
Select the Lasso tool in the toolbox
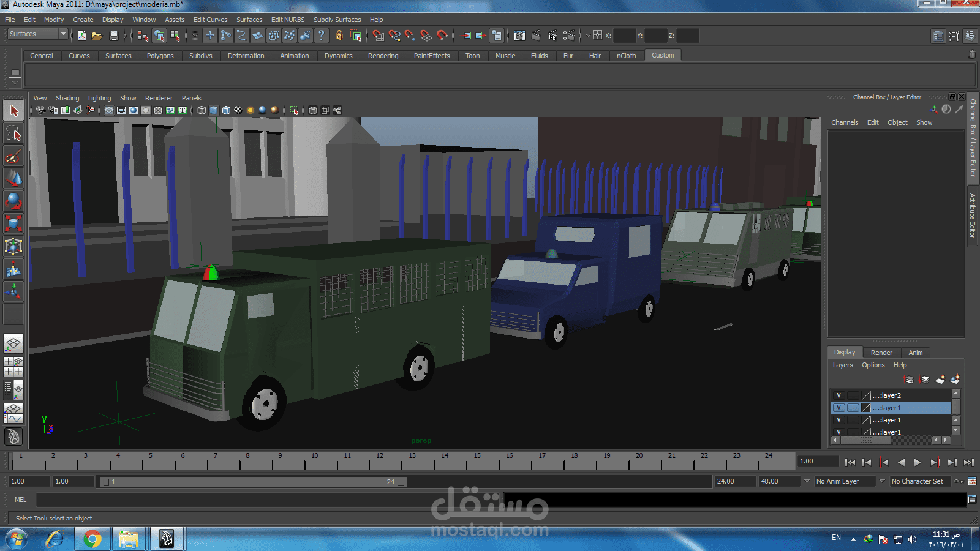[13, 133]
